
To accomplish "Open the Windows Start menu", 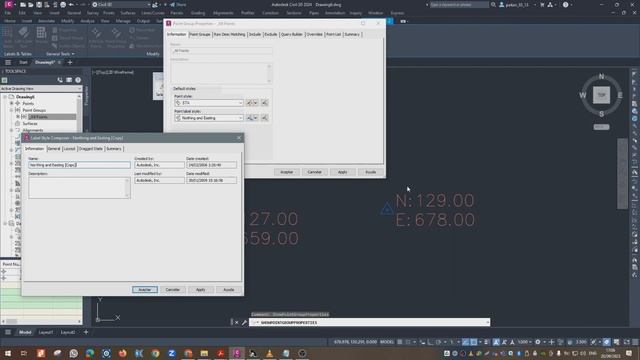I will click(x=8, y=353).
